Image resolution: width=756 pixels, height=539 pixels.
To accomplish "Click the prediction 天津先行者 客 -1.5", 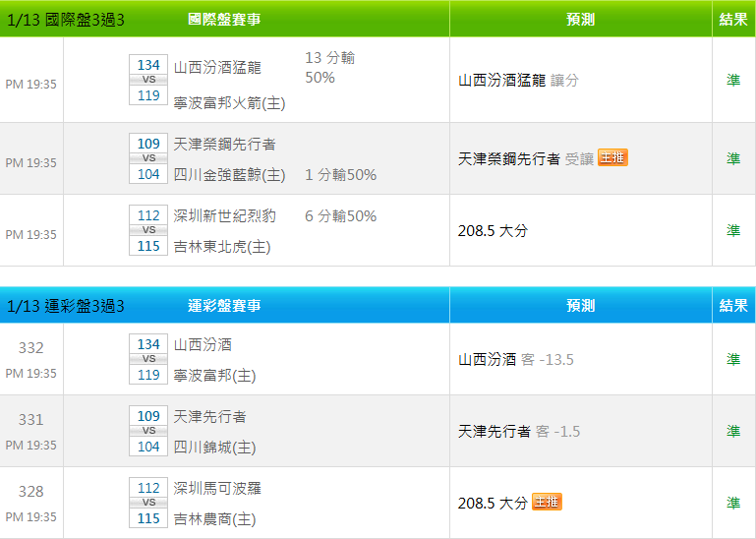I will [519, 432].
